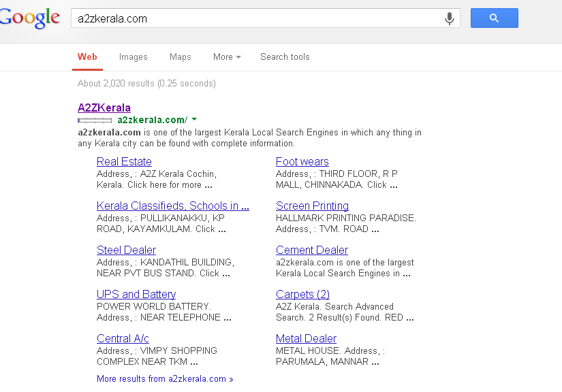This screenshot has height=392, width=562.
Task: Open the Real Estate sitelink
Action: coord(124,161)
